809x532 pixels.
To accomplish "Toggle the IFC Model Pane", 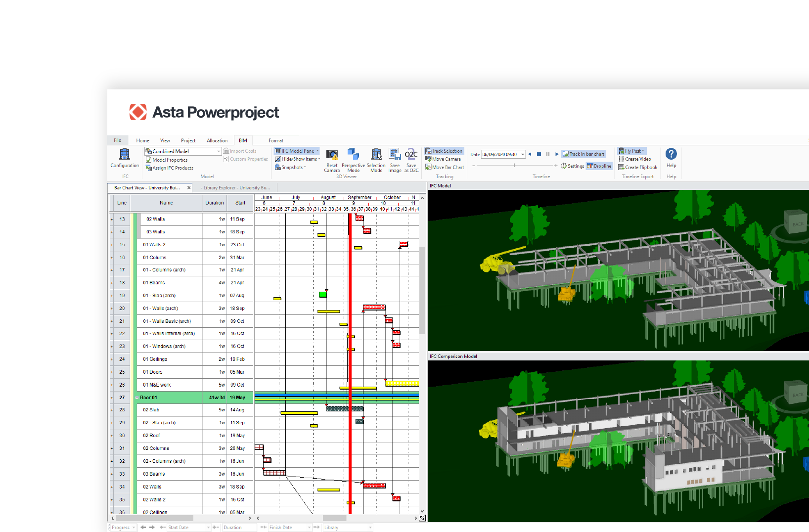I will (x=297, y=151).
